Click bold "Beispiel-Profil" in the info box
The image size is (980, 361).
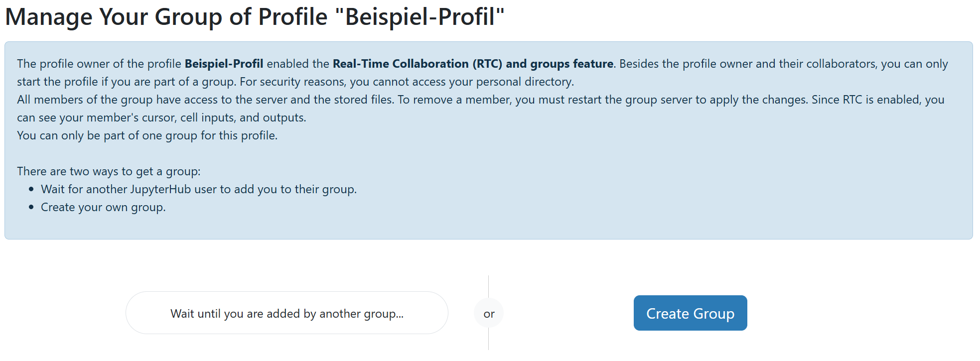pos(224,64)
